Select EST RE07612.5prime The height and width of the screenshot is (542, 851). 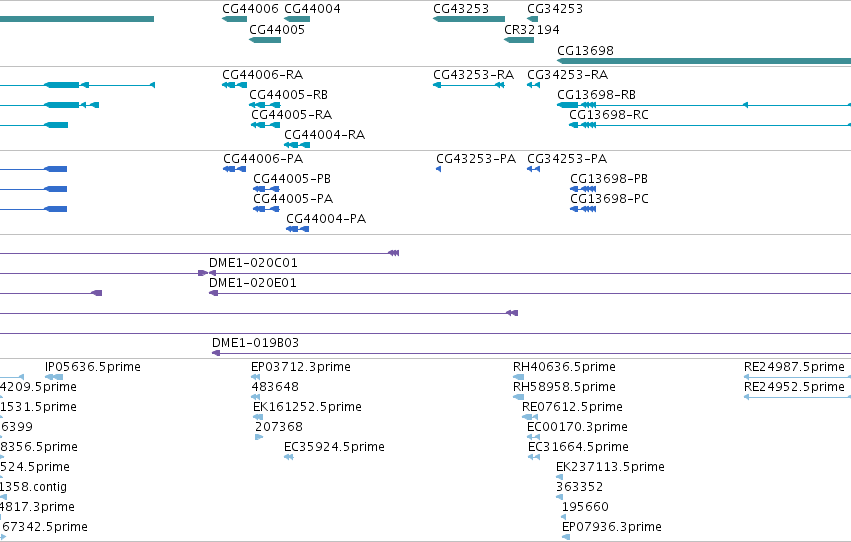click(573, 407)
